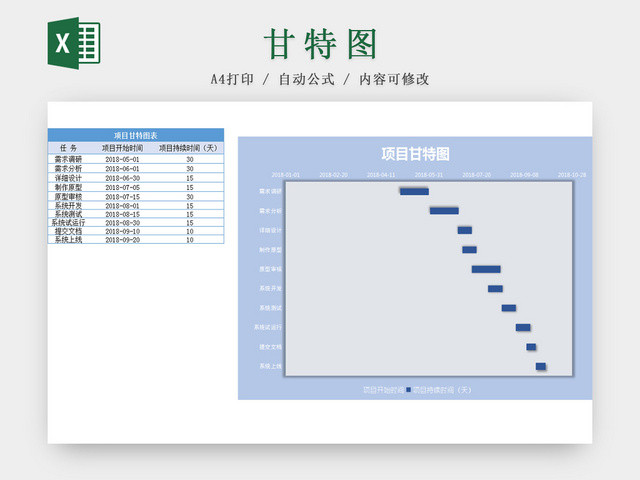Select the 项目开始时间 column header in the table
640x480 pixels.
click(x=122, y=148)
